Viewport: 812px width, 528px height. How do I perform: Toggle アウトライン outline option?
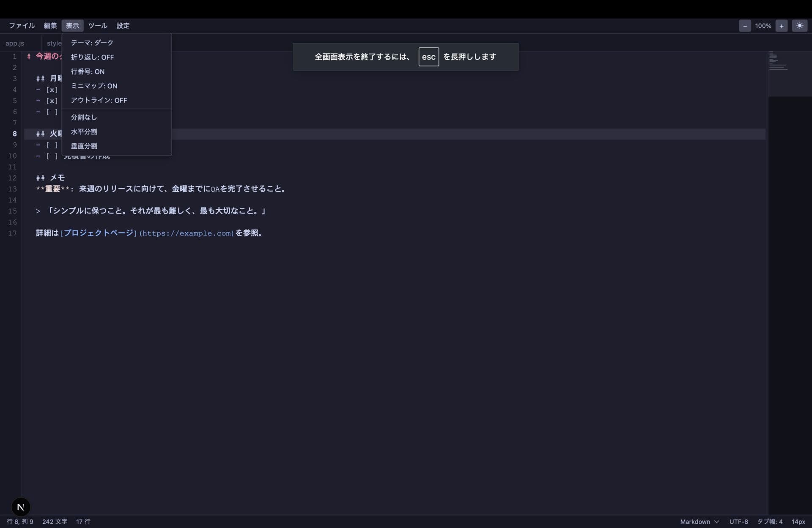click(99, 100)
